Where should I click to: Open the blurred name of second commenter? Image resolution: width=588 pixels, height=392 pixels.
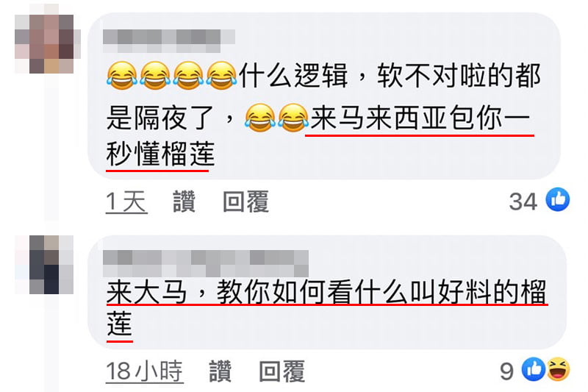tap(206, 263)
